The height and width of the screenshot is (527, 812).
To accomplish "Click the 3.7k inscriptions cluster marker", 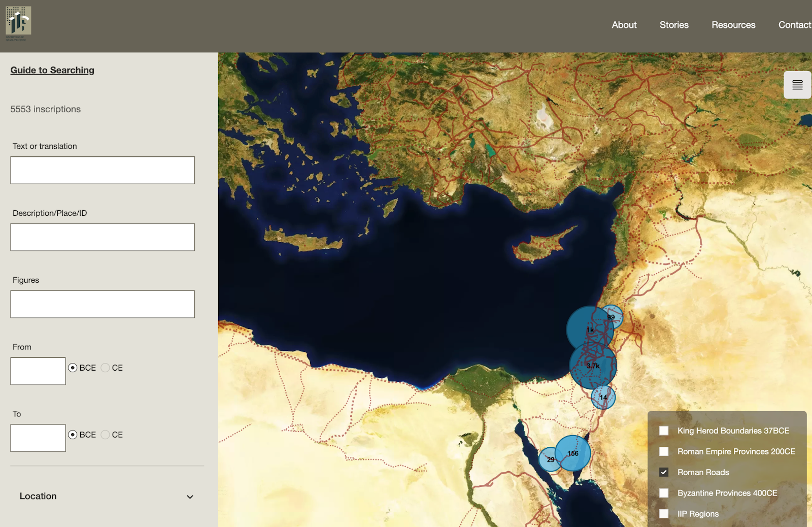I will [x=593, y=366].
